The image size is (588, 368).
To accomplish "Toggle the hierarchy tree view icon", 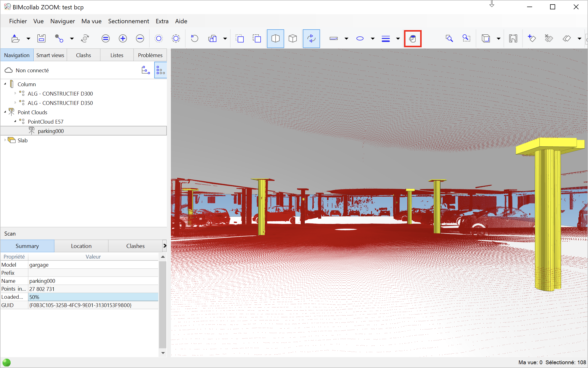I will (x=146, y=70).
